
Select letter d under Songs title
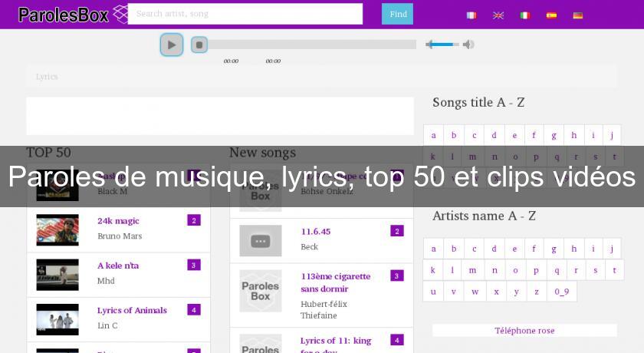pyautogui.click(x=494, y=135)
